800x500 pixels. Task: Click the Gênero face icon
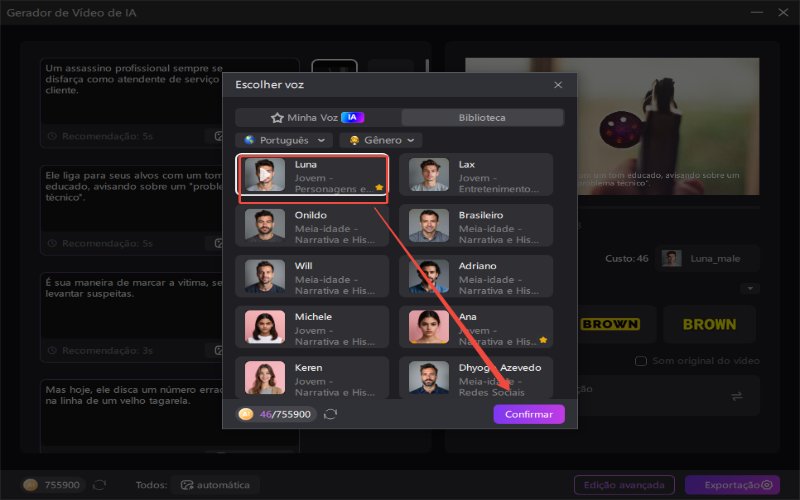[x=354, y=140]
